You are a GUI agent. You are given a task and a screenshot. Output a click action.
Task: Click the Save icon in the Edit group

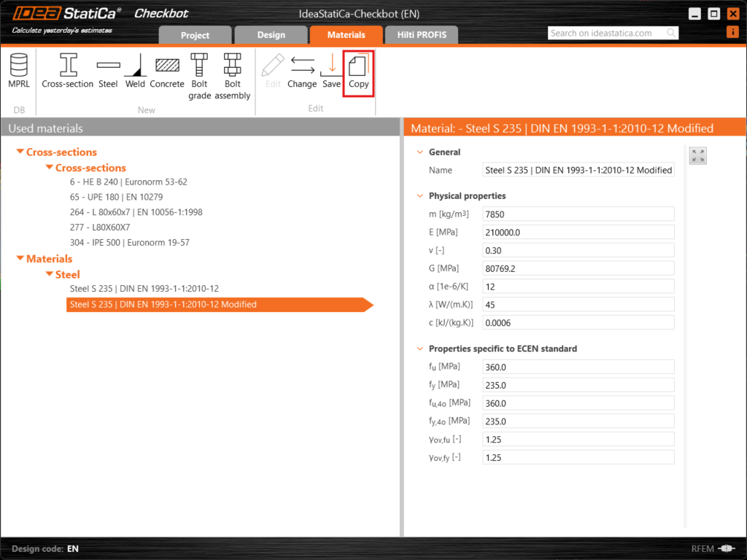[330, 69]
